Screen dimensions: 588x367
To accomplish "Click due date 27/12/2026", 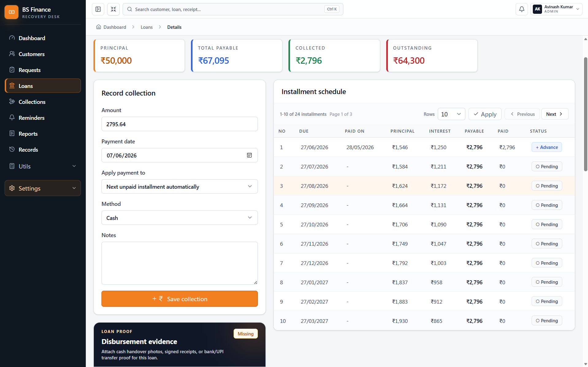I will [314, 263].
